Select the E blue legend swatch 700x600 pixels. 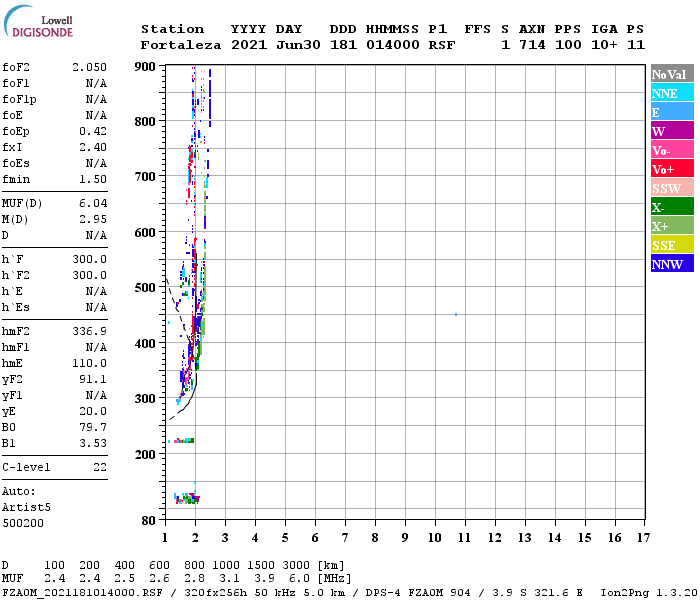672,112
